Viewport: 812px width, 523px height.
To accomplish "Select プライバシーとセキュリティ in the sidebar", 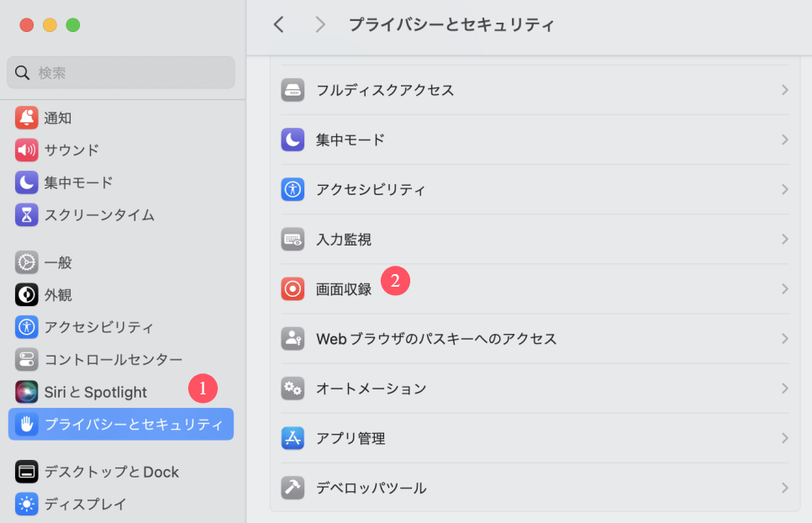I will (x=120, y=424).
